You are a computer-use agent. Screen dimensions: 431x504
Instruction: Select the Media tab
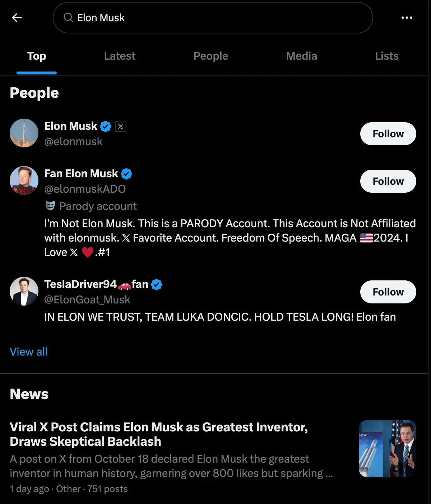click(301, 56)
